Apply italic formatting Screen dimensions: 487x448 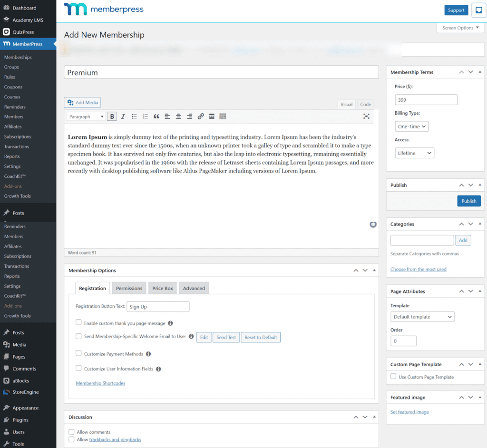tap(123, 116)
